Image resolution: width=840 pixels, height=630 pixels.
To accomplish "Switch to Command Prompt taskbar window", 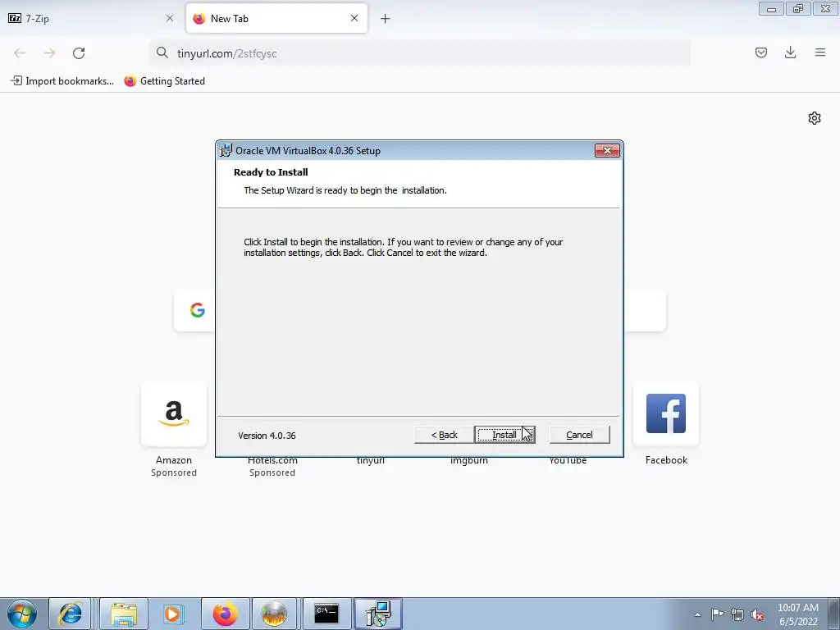I will (x=326, y=614).
